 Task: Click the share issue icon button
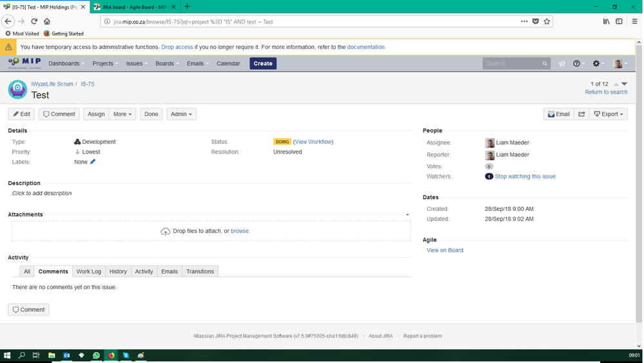tap(581, 114)
